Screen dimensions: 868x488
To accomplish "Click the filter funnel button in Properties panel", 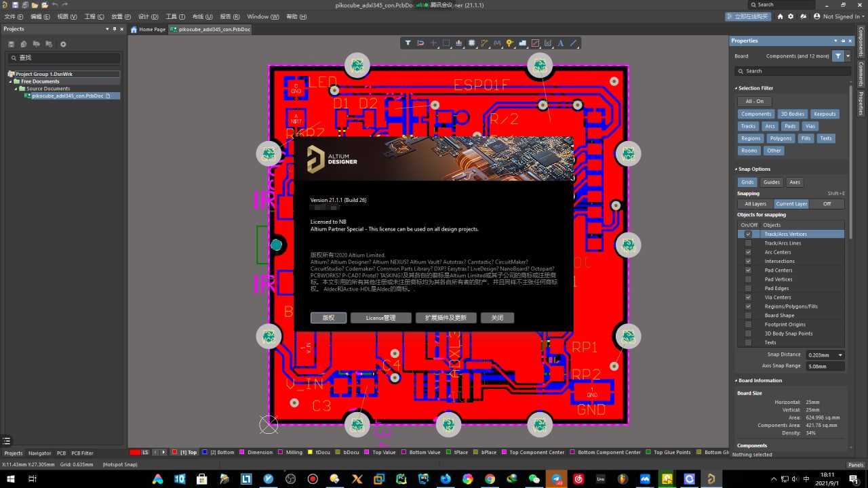I will click(838, 56).
